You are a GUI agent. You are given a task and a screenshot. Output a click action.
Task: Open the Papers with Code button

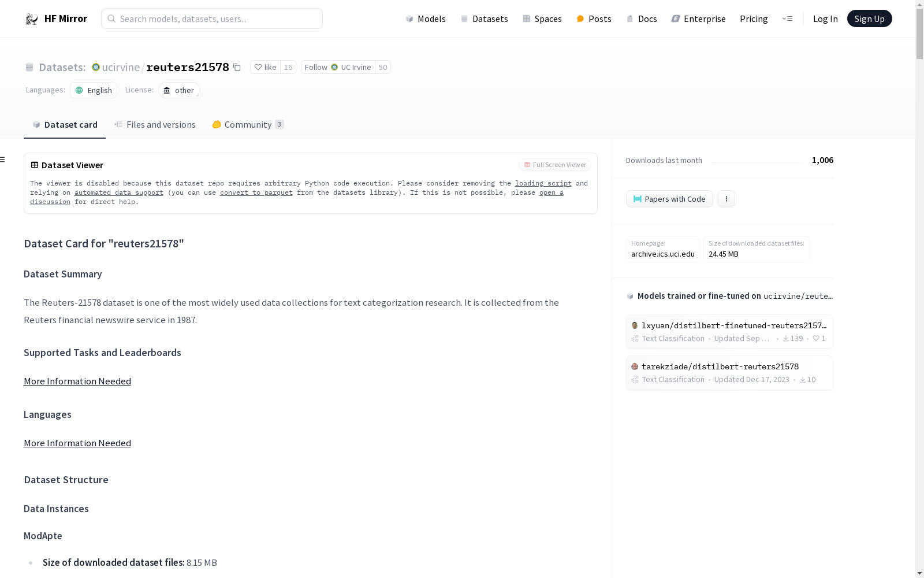(669, 199)
